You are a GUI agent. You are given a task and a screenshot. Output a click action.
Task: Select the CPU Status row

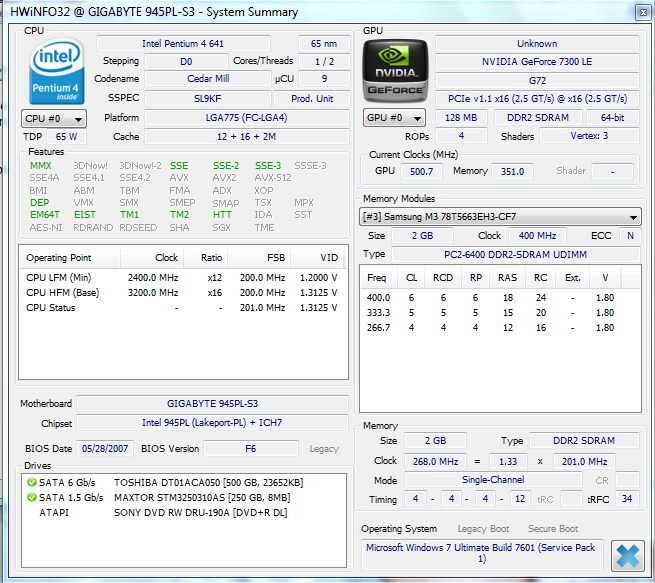pyautogui.click(x=182, y=308)
